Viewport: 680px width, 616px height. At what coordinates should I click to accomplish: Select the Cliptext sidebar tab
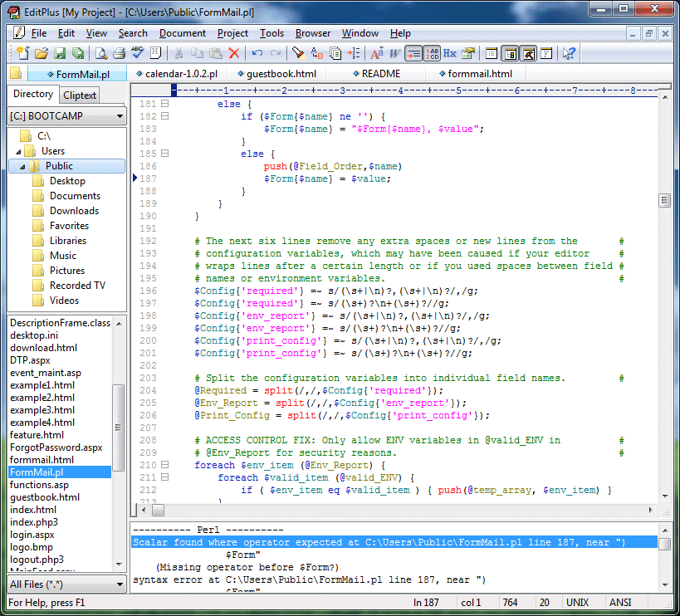(80, 95)
